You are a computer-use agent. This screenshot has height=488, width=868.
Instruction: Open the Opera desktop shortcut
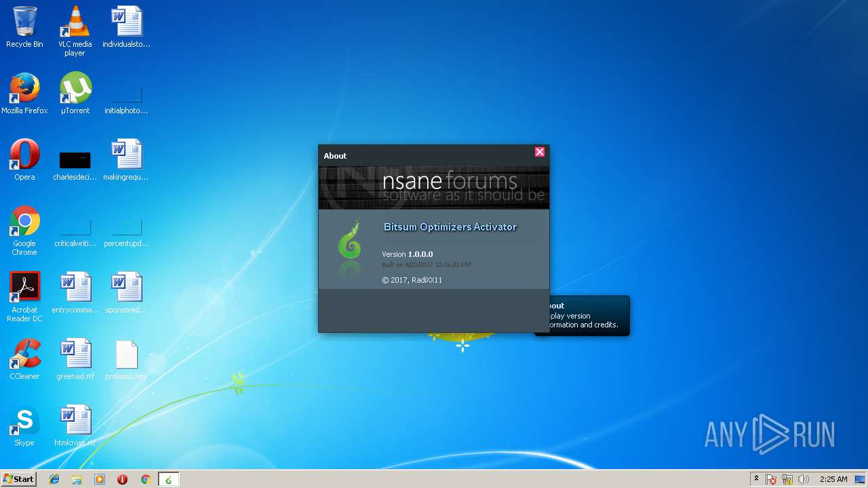(24, 160)
